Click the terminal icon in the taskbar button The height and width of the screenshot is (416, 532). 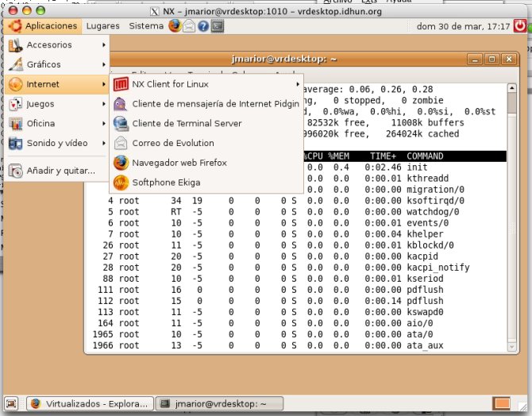[165, 403]
